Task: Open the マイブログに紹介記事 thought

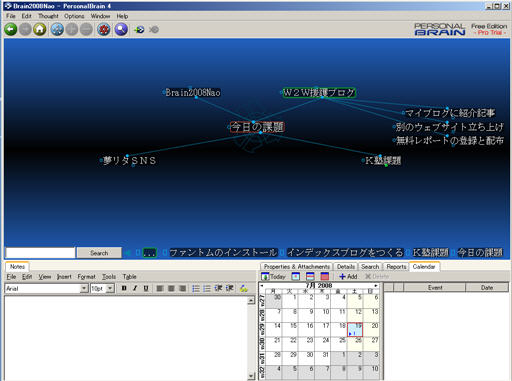Action: click(x=450, y=113)
